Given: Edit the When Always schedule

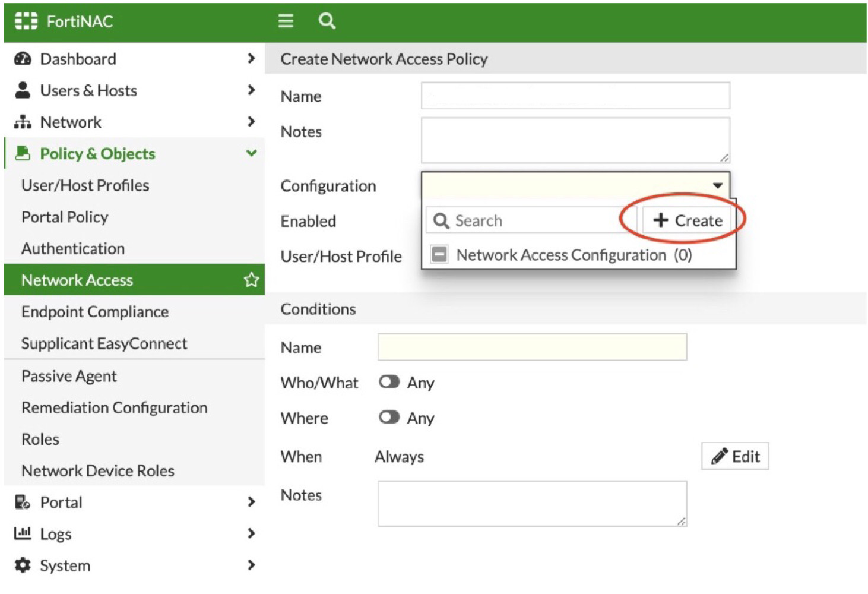Looking at the screenshot, I should tap(735, 456).
